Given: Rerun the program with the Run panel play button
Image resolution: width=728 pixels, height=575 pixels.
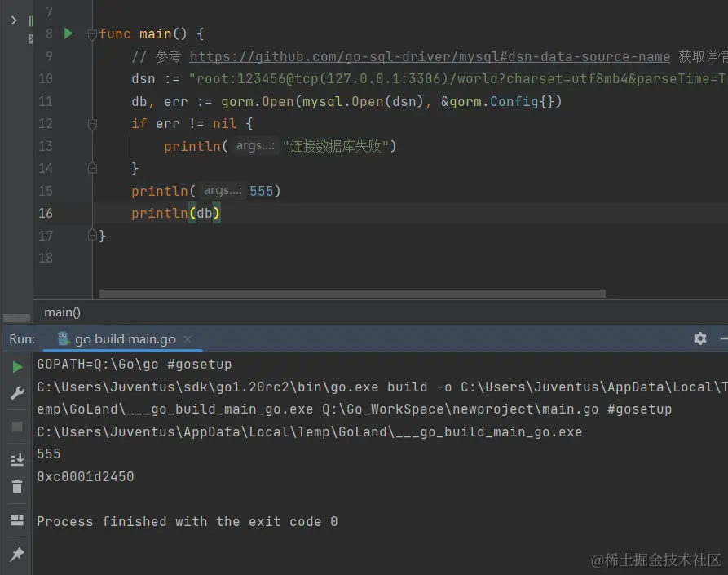Looking at the screenshot, I should [x=17, y=367].
